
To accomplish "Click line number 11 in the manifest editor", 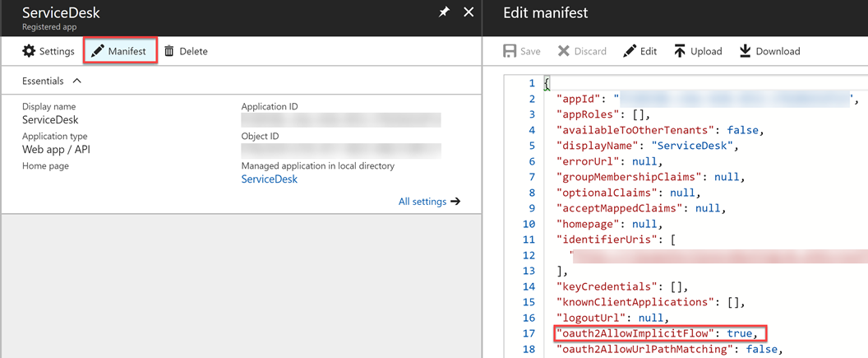I will (529, 239).
